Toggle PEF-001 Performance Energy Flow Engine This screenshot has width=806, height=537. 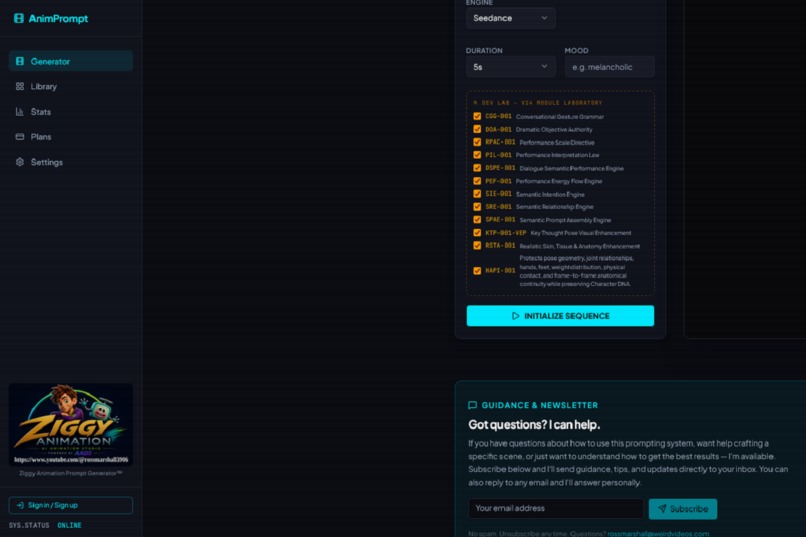click(477, 181)
